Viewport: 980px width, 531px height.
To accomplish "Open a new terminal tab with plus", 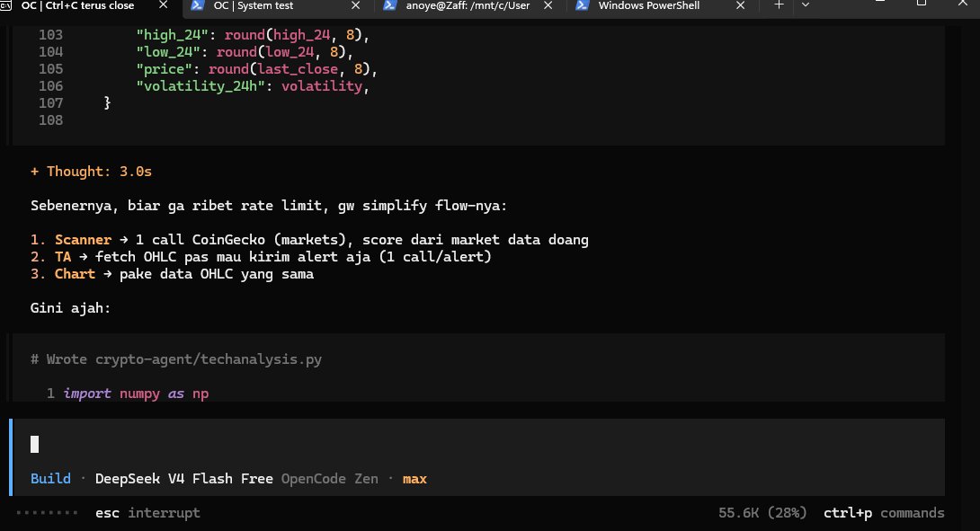I will pos(779,5).
